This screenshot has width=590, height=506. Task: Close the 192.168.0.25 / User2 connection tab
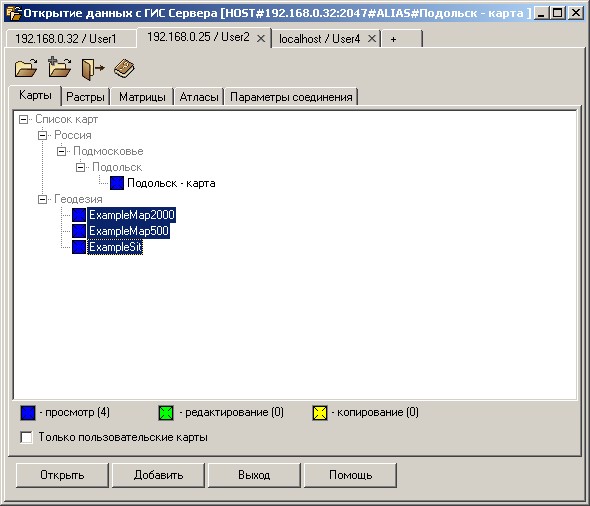coord(261,38)
